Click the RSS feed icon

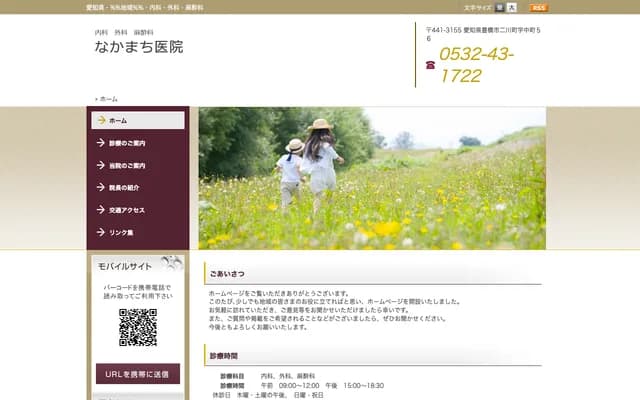538,7
